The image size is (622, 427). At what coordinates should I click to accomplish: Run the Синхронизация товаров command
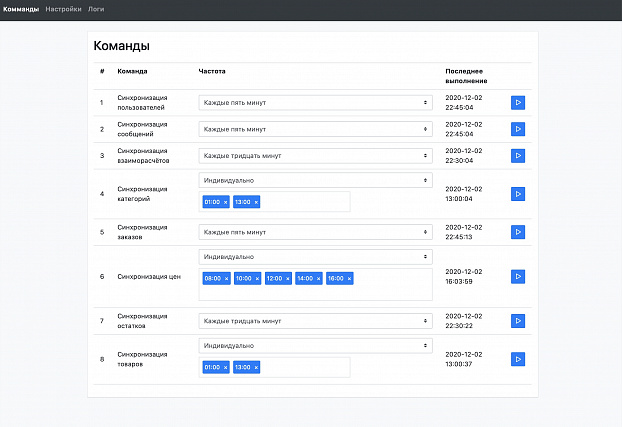518,359
